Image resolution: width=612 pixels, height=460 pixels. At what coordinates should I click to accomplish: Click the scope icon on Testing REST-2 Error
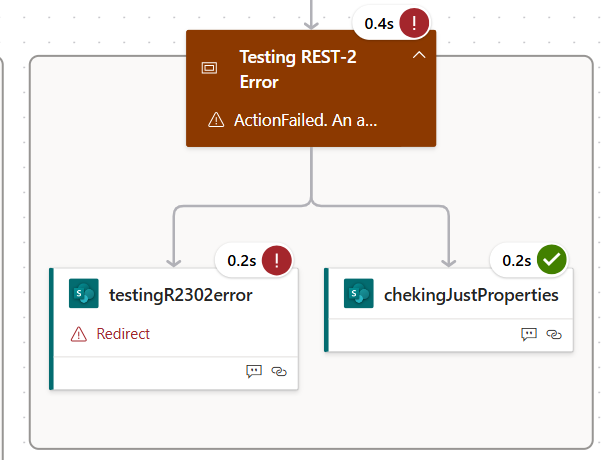coord(209,68)
